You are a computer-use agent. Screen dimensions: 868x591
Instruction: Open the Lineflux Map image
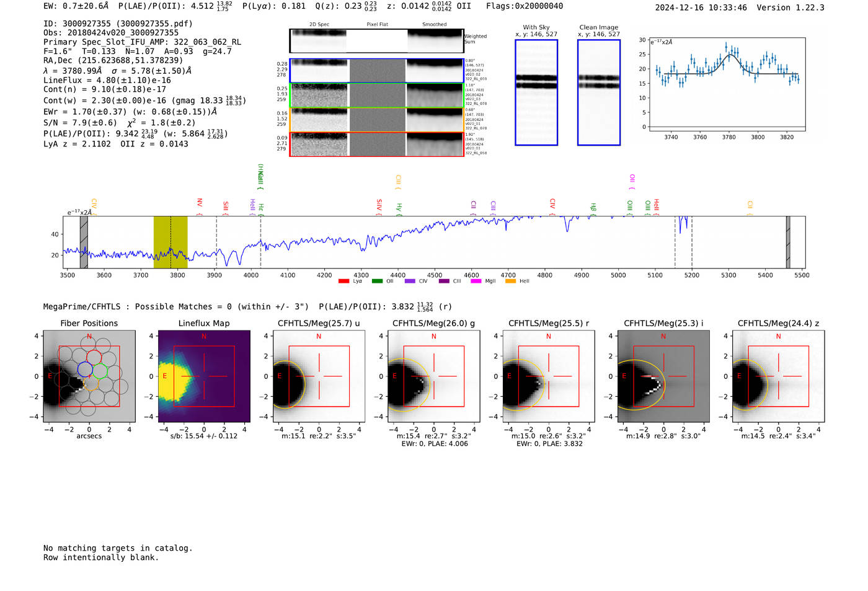coord(204,376)
